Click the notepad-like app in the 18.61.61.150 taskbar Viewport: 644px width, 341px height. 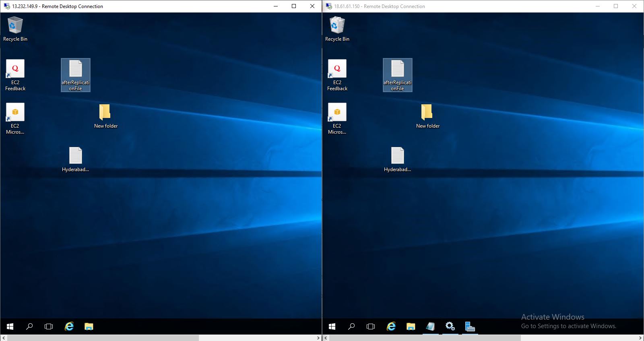tap(430, 327)
